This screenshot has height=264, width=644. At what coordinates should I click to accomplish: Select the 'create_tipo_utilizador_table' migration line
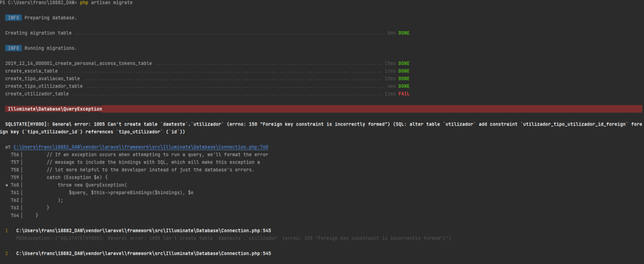pyautogui.click(x=208, y=86)
